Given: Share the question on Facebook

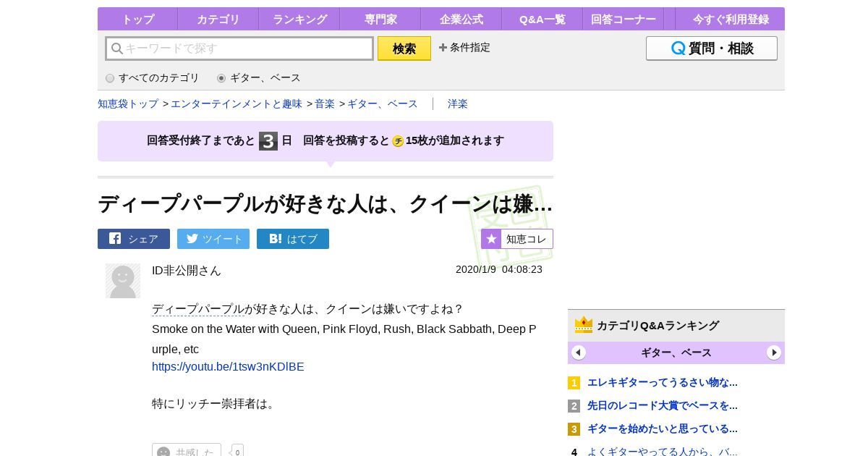Looking at the screenshot, I should click(134, 239).
